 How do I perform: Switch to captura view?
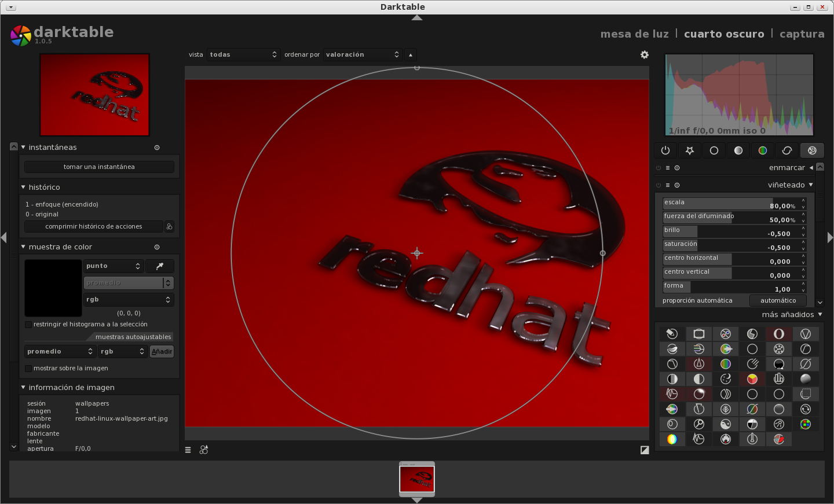pyautogui.click(x=802, y=34)
